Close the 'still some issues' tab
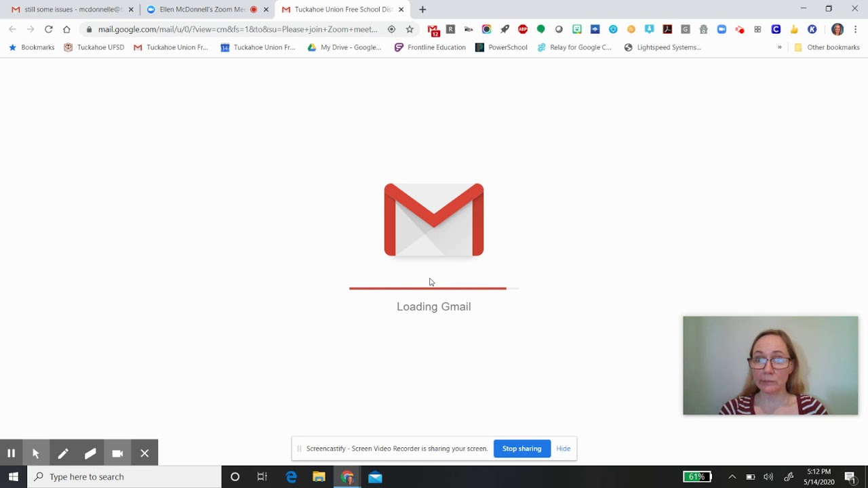Image resolution: width=868 pixels, height=488 pixels. pyautogui.click(x=131, y=9)
